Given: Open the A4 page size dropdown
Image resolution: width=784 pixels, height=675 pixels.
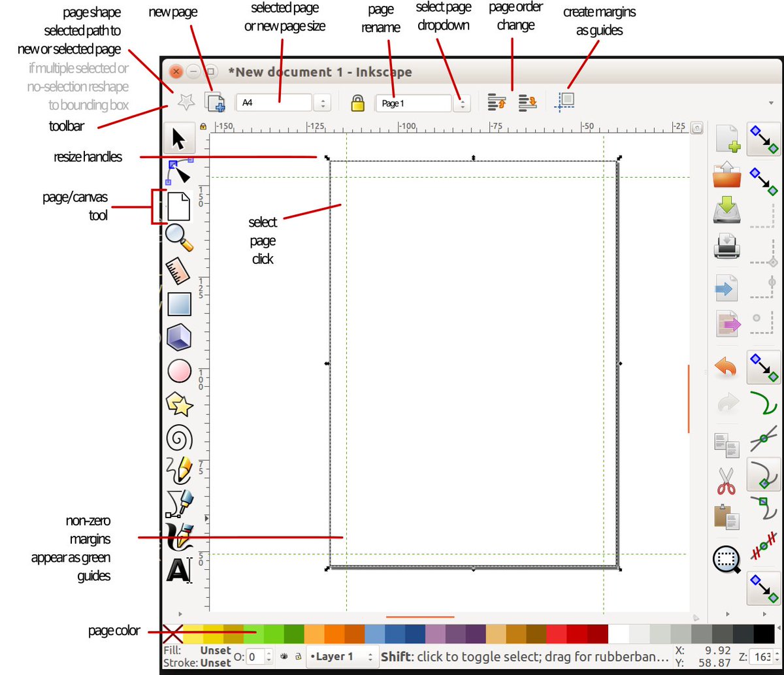Looking at the screenshot, I should pos(323,103).
